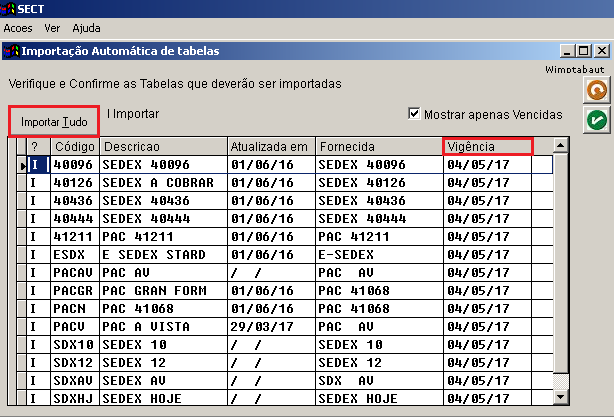
Task: Click description cell SEDEX HOJE
Action: (x=163, y=398)
